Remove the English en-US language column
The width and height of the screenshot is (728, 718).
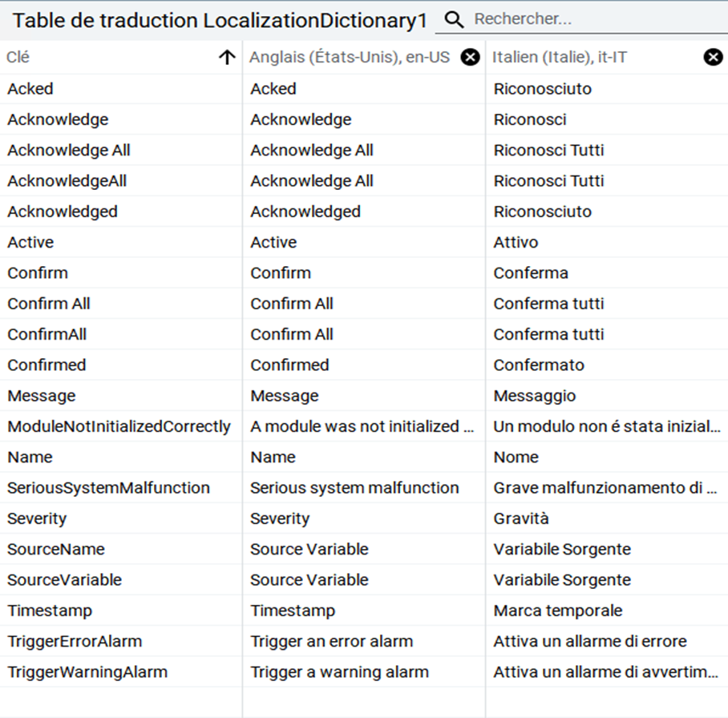coord(471,57)
